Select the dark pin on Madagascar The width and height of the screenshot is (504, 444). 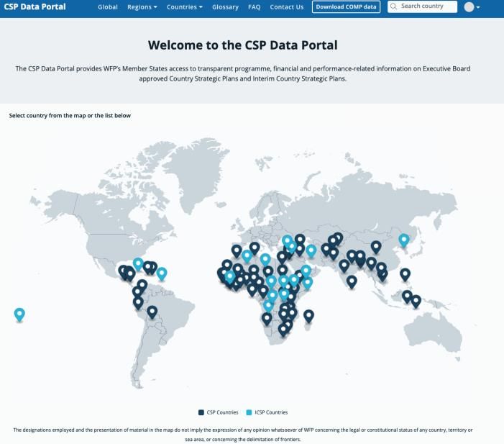pyautogui.click(x=308, y=317)
